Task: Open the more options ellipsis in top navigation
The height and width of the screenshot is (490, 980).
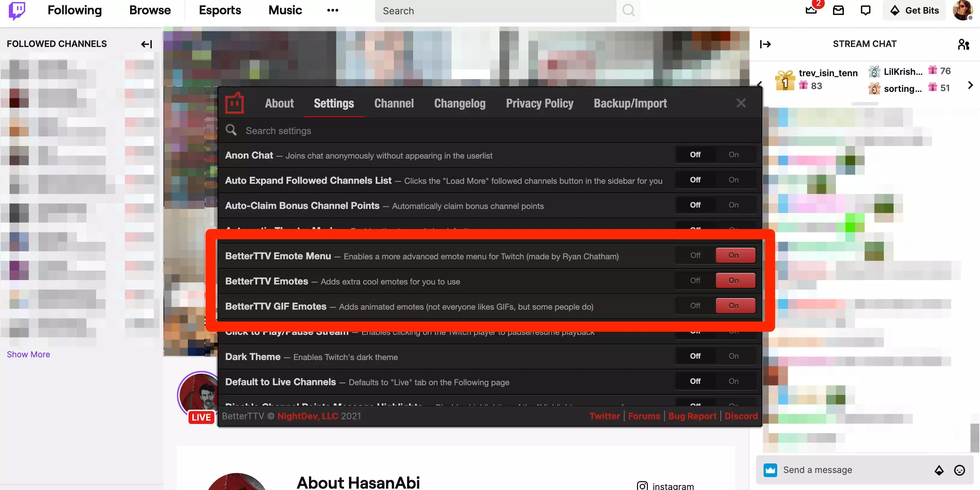Action: 332,10
